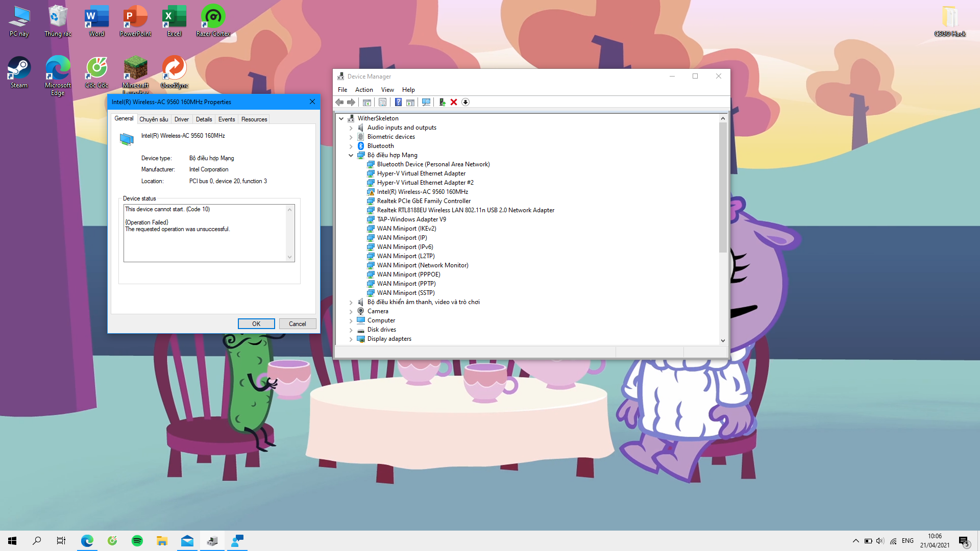
Task: Show hidden system tray icons chevron
Action: pos(855,541)
